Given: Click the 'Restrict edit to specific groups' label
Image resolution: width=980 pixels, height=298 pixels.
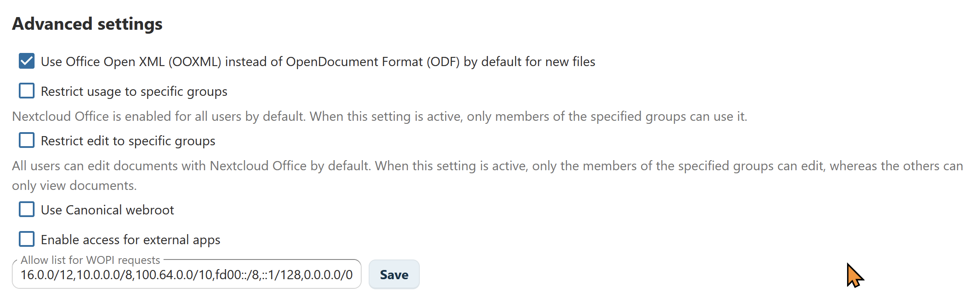Looking at the screenshot, I should click(x=128, y=141).
